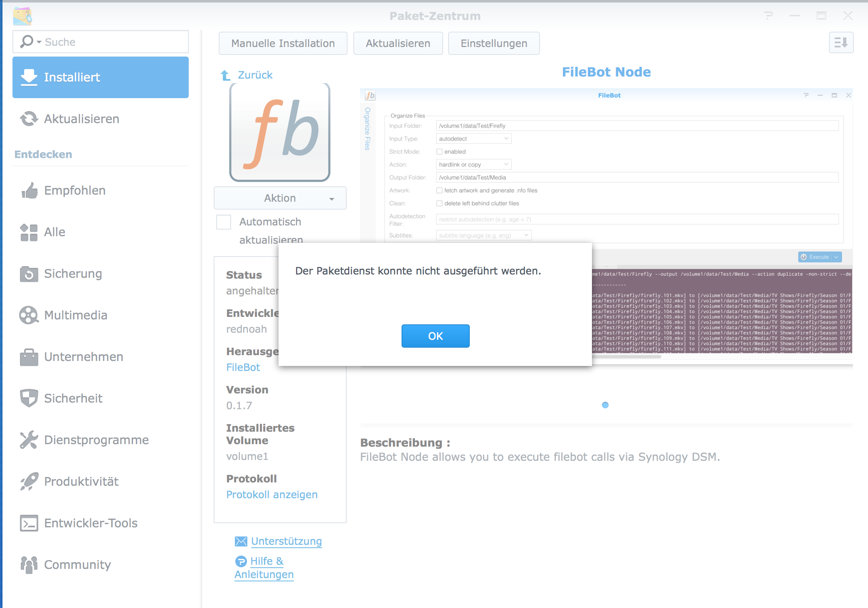Click the Output Folder path field
868x608 pixels.
tap(637, 177)
